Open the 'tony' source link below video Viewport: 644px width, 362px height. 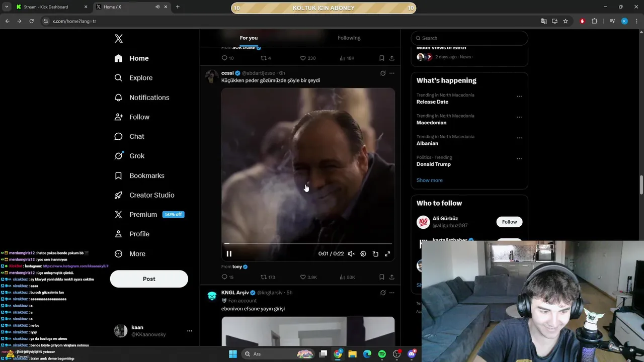237,266
